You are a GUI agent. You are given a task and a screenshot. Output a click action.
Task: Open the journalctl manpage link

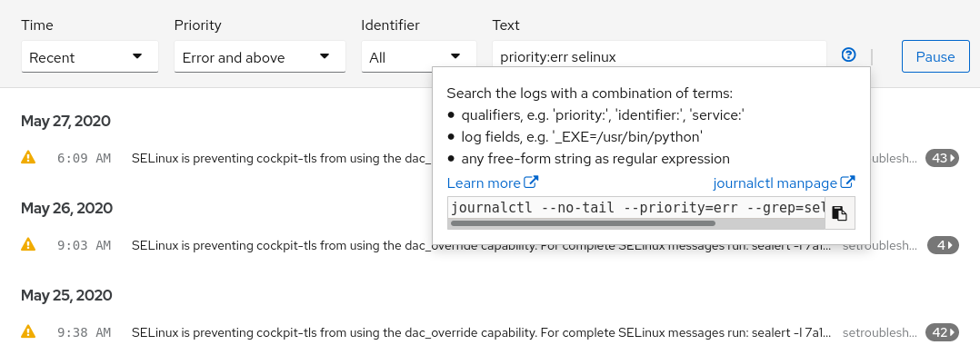(x=784, y=182)
